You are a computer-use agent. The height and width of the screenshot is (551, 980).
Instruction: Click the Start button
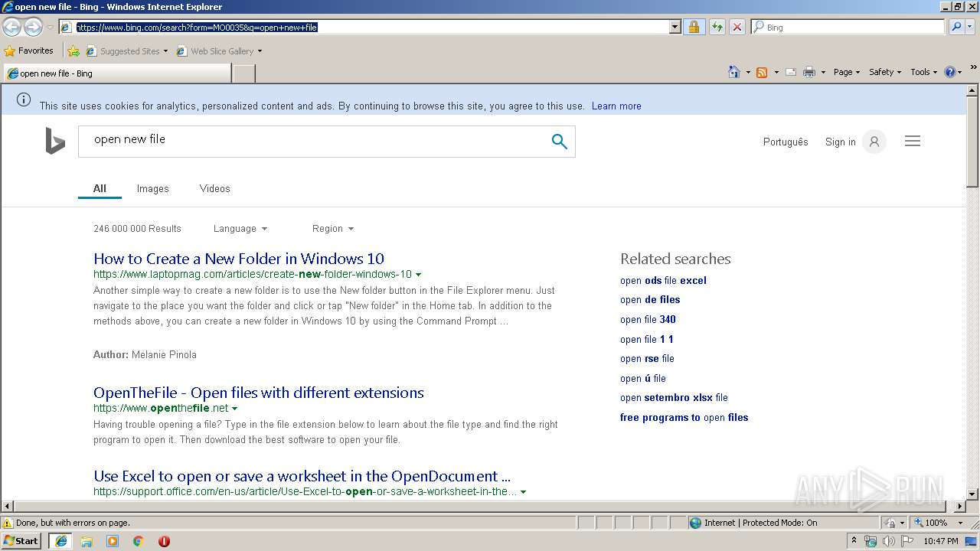21,540
